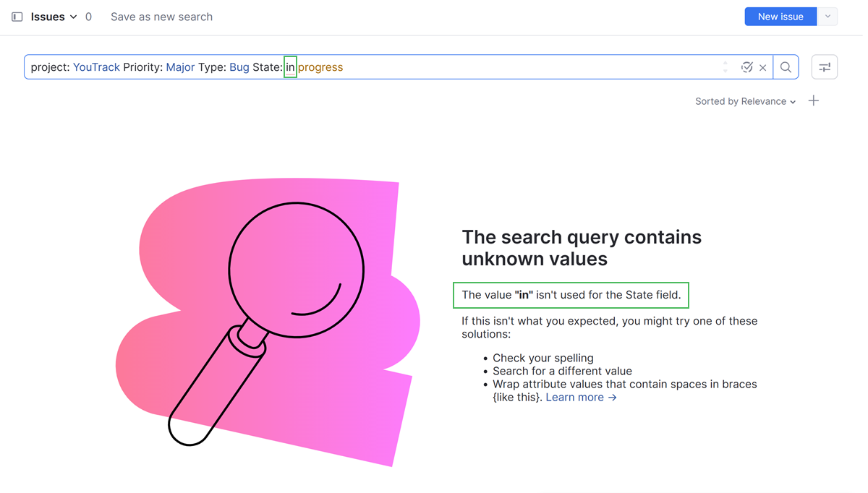Click the plus icon beside sorting
The height and width of the screenshot is (493, 868).
pyautogui.click(x=814, y=101)
